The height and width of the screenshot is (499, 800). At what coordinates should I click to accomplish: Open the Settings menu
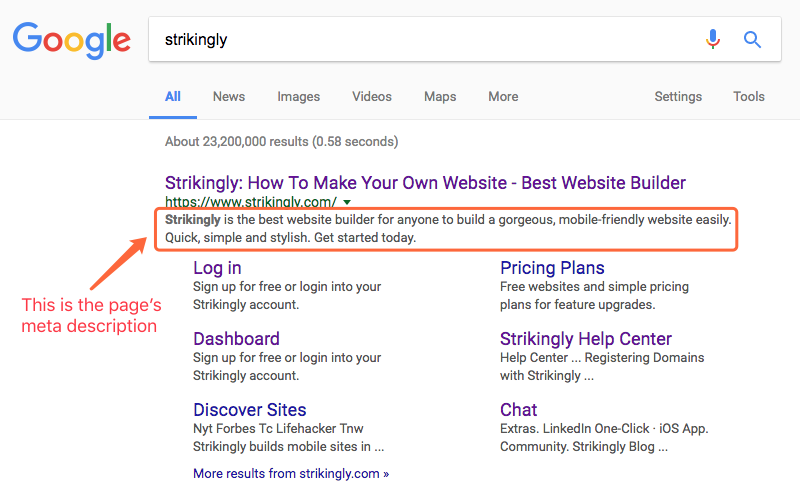pos(678,97)
